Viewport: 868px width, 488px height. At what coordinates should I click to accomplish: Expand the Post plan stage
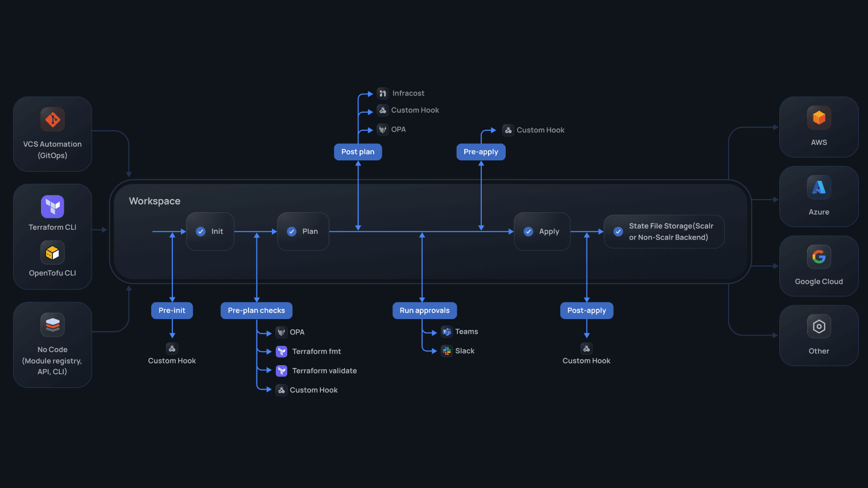pyautogui.click(x=358, y=152)
